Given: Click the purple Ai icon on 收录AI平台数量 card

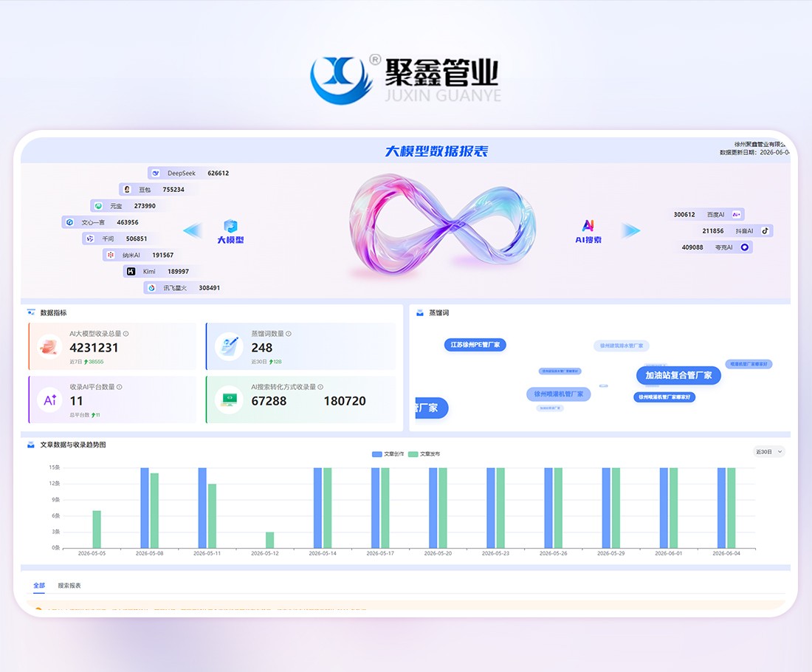Looking at the screenshot, I should [x=49, y=400].
